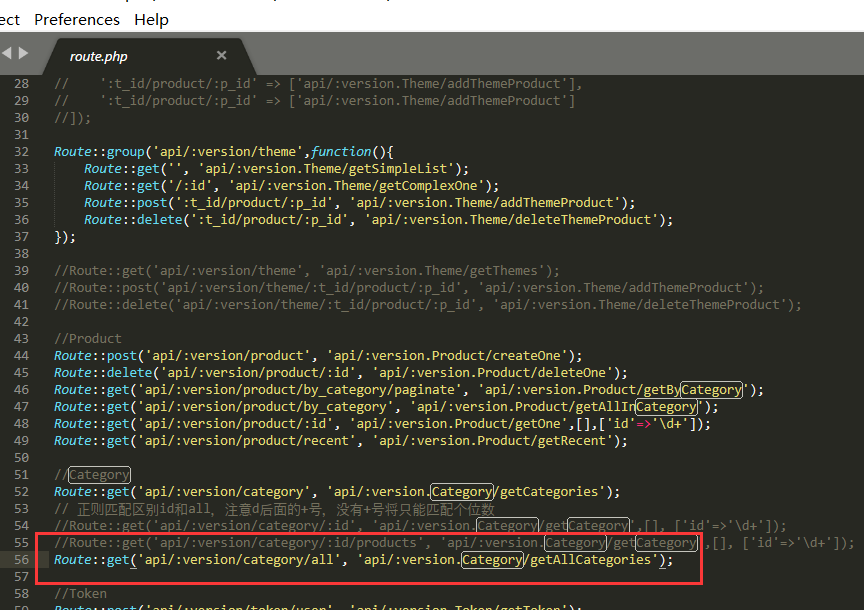
Task: Click 'by_category/paginate' on line 46
Action: tap(379, 390)
